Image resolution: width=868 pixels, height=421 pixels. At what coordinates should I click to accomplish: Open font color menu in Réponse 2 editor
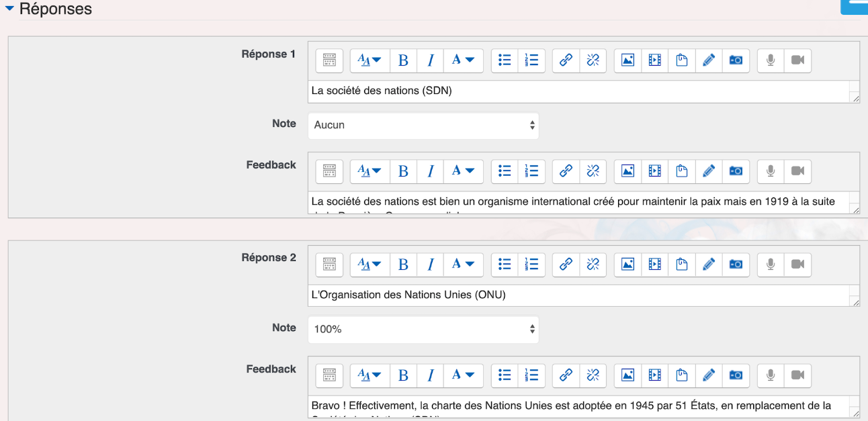[x=463, y=264]
